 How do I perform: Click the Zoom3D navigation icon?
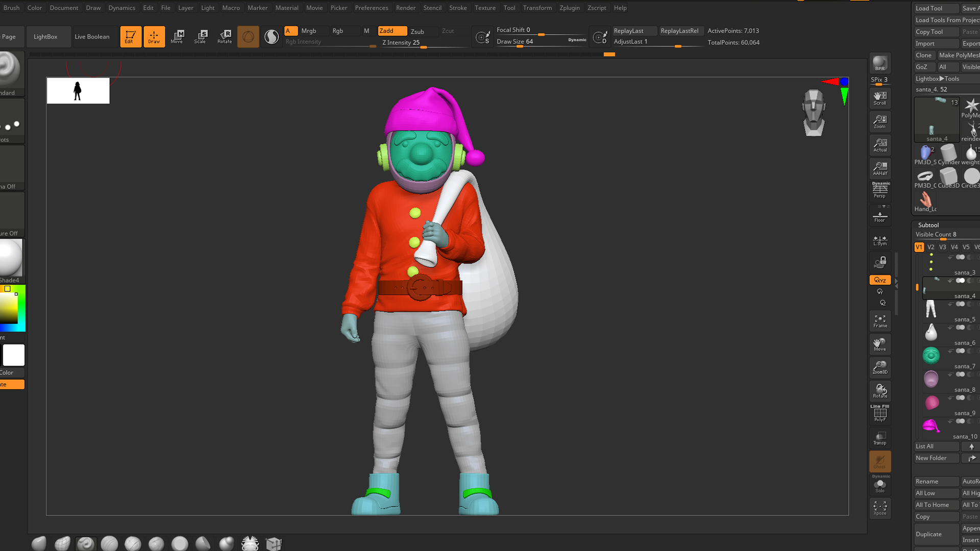tap(879, 367)
